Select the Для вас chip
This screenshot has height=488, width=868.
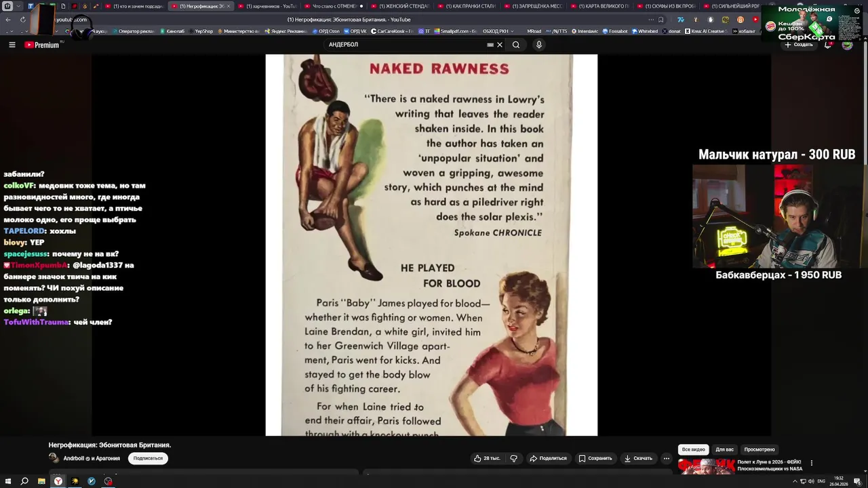point(724,449)
